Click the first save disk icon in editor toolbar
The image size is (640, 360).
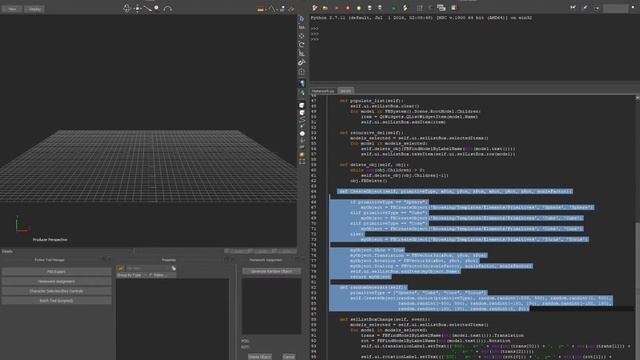(369, 8)
